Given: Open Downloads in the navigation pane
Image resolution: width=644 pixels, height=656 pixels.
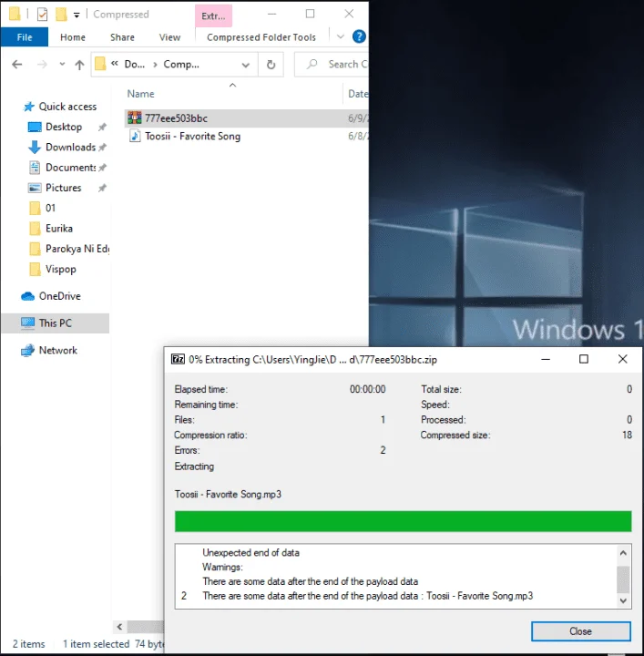Looking at the screenshot, I should coord(70,148).
